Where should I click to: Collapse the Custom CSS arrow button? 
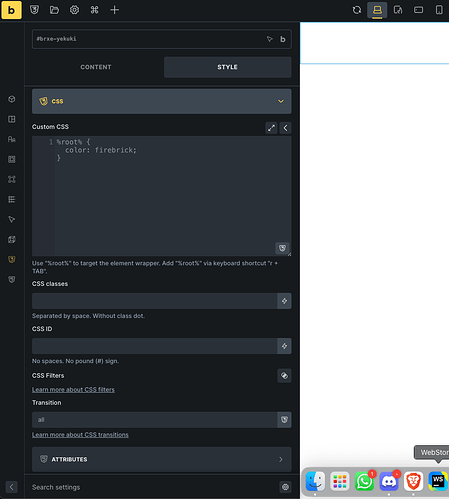click(x=285, y=128)
